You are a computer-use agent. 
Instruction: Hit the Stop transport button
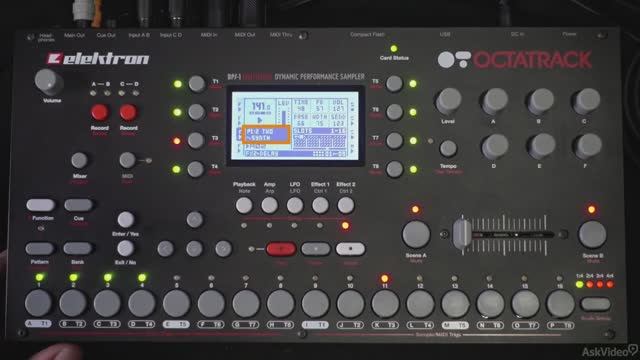point(350,249)
